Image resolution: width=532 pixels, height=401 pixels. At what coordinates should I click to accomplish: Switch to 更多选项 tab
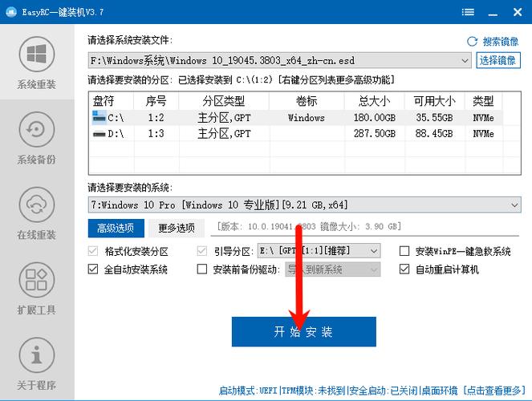coord(177,228)
